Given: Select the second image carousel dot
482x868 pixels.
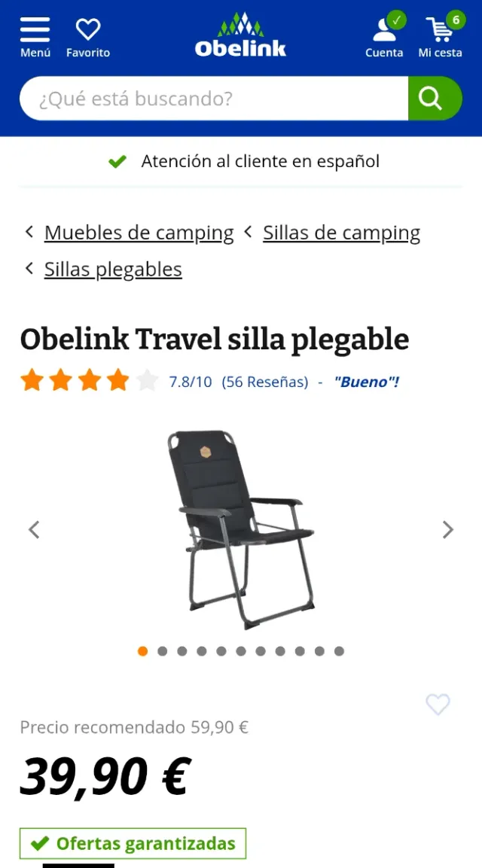Looking at the screenshot, I should 163,651.
